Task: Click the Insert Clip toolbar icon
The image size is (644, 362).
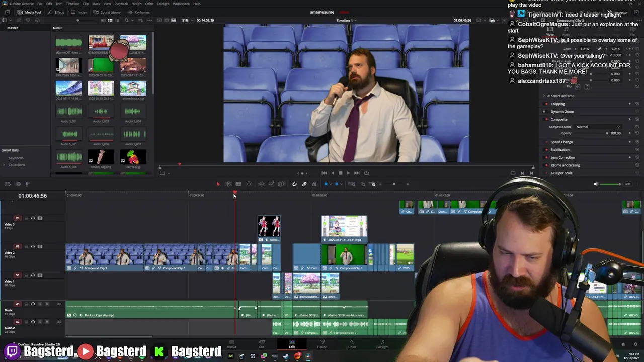Action: [261, 184]
